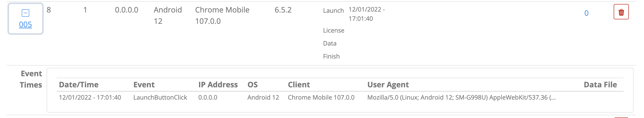Screen dimensions: 644x118
Task: Click the Data status label
Action: (x=330, y=43)
